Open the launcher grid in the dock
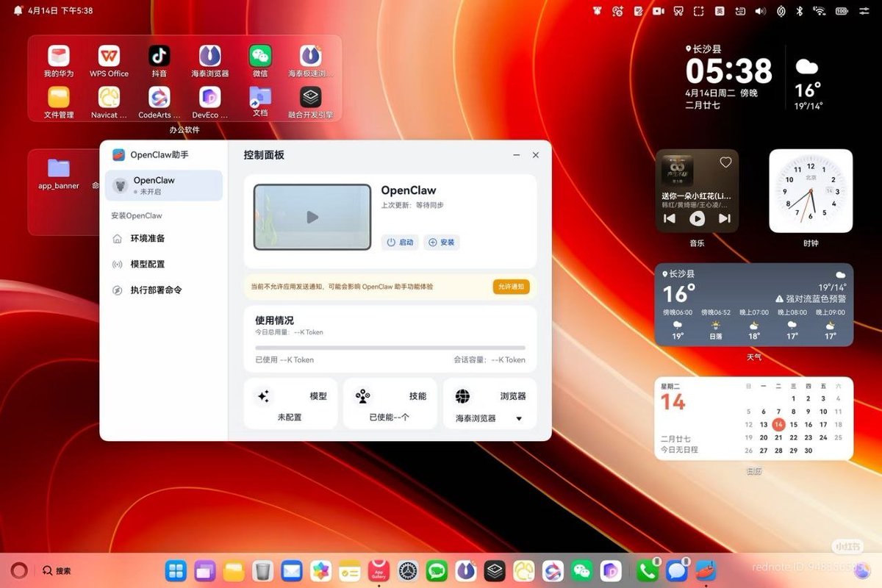Screen dimensions: 882x588 (176, 570)
